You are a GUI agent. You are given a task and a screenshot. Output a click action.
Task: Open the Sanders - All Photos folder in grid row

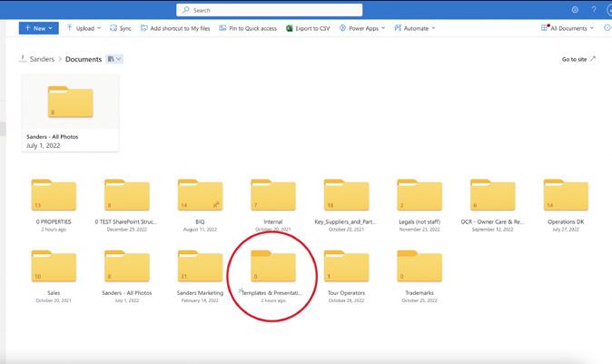coord(127,266)
